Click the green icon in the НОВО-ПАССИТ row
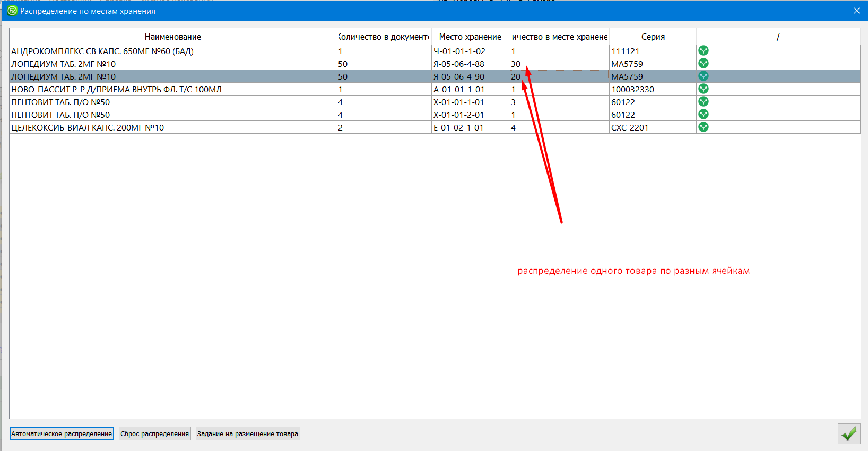The width and height of the screenshot is (868, 451). [x=704, y=89]
